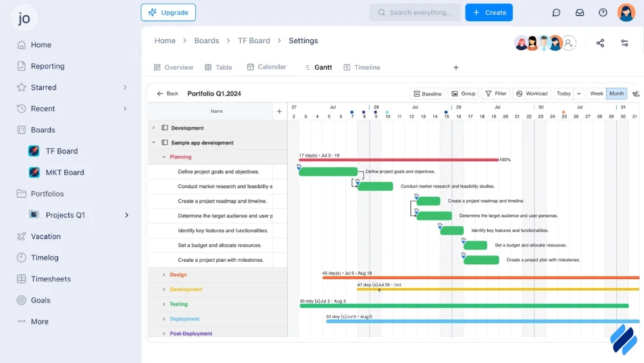This screenshot has height=363, width=644.
Task: Open the inbox notifications icon
Action: click(x=580, y=12)
